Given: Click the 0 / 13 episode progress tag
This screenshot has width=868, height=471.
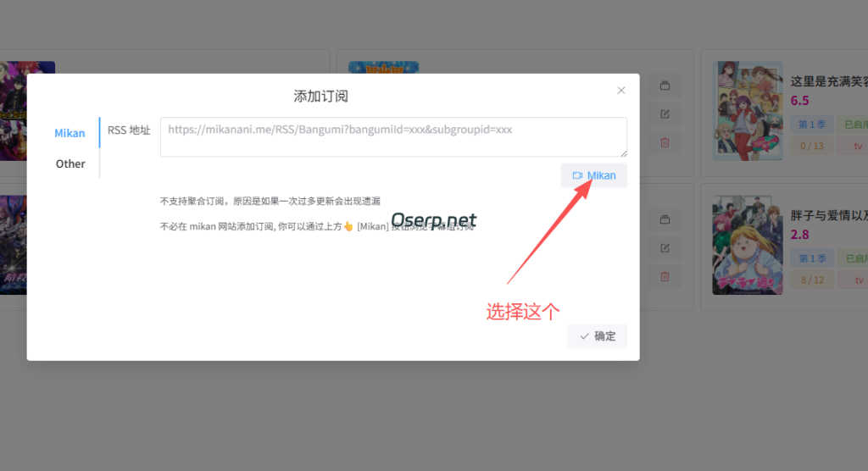Looking at the screenshot, I should point(811,146).
